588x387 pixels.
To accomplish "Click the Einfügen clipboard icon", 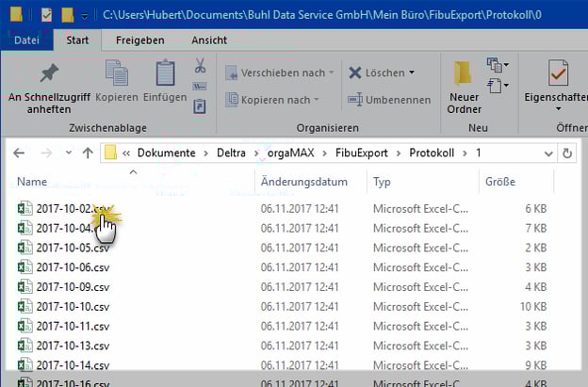I will [165, 75].
